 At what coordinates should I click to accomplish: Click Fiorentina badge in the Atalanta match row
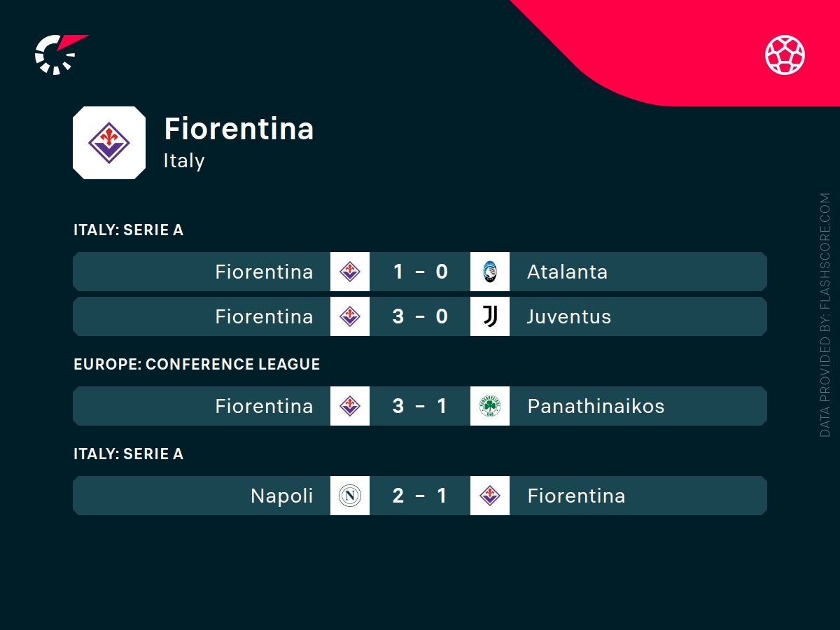350,272
